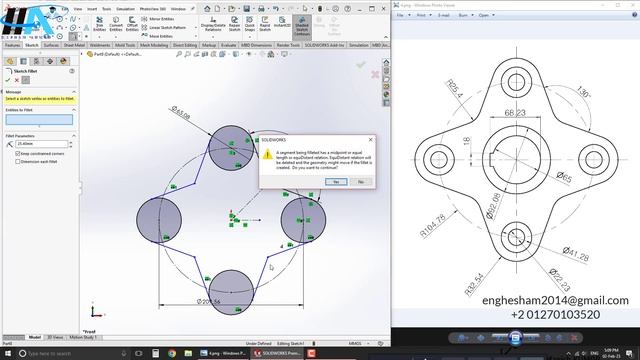This screenshot has height=360, width=640.
Task: Click the Undo icon
Action: coord(276,8)
